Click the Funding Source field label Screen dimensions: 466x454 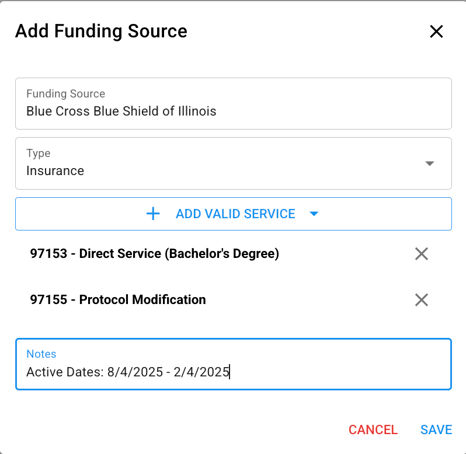coord(66,94)
